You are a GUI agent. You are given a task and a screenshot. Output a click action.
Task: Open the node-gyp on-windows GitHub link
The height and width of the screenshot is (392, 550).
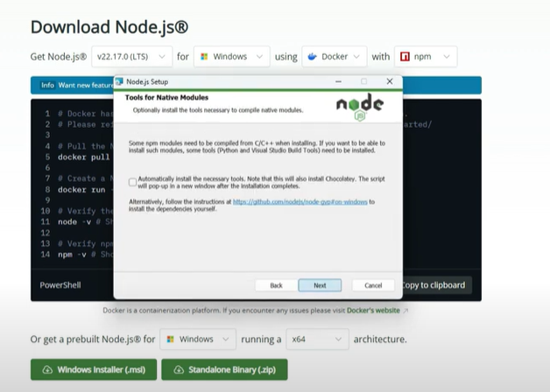pyautogui.click(x=300, y=202)
